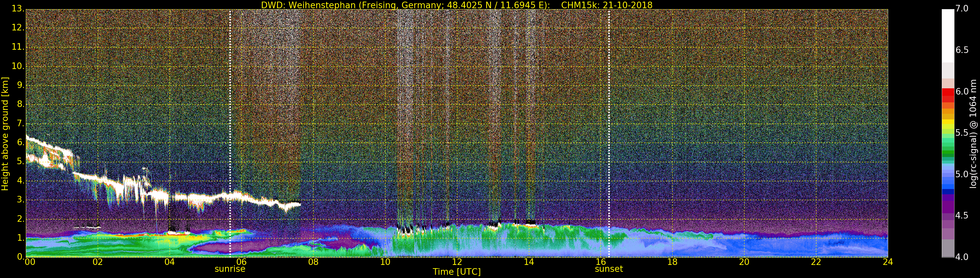Click the white dotted sunset line in the plot
The width and height of the screenshot is (980, 278).
[x=609, y=133]
